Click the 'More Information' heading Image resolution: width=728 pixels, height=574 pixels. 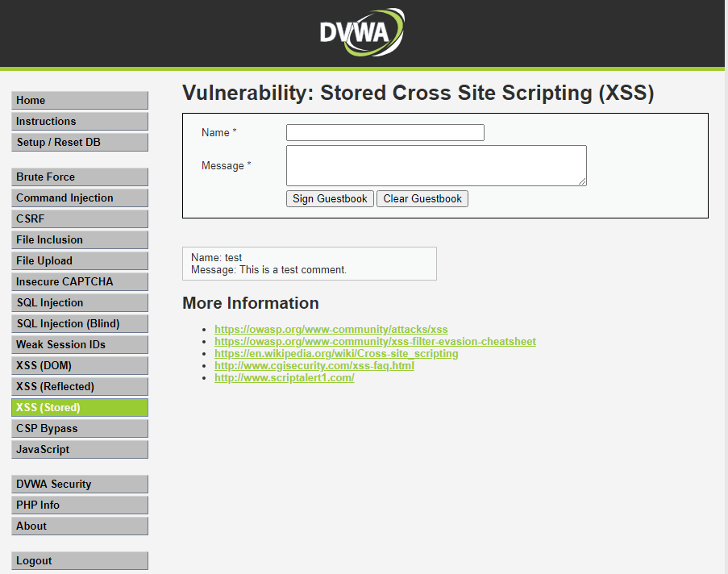tap(251, 303)
